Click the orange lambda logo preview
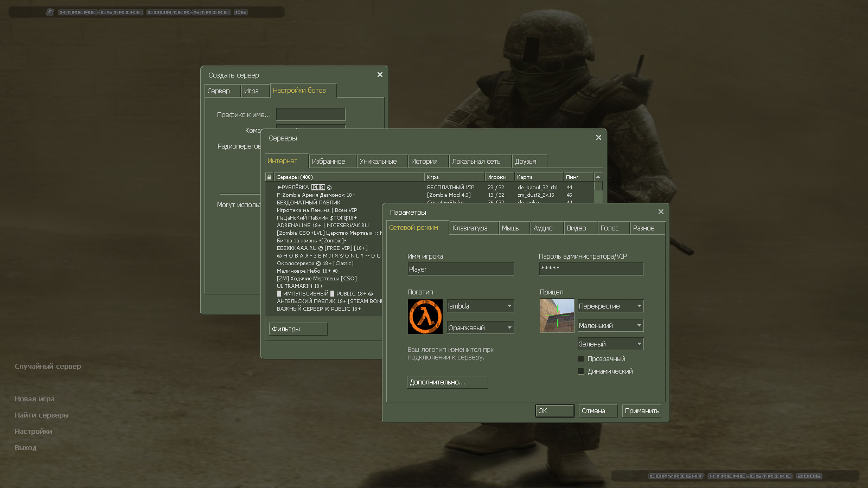The height and width of the screenshot is (488, 868). [425, 317]
